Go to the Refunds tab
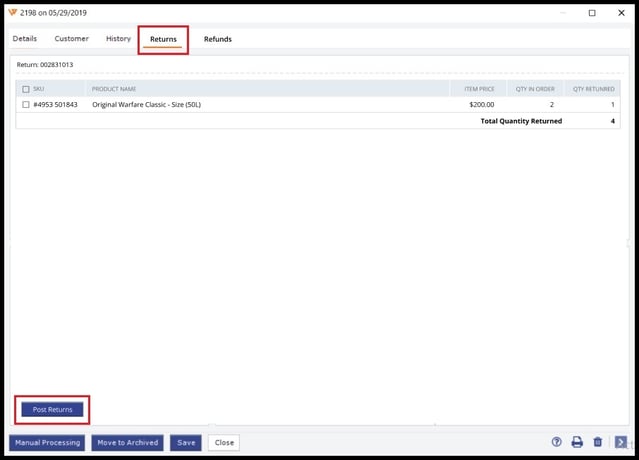The image size is (639, 460). [217, 40]
